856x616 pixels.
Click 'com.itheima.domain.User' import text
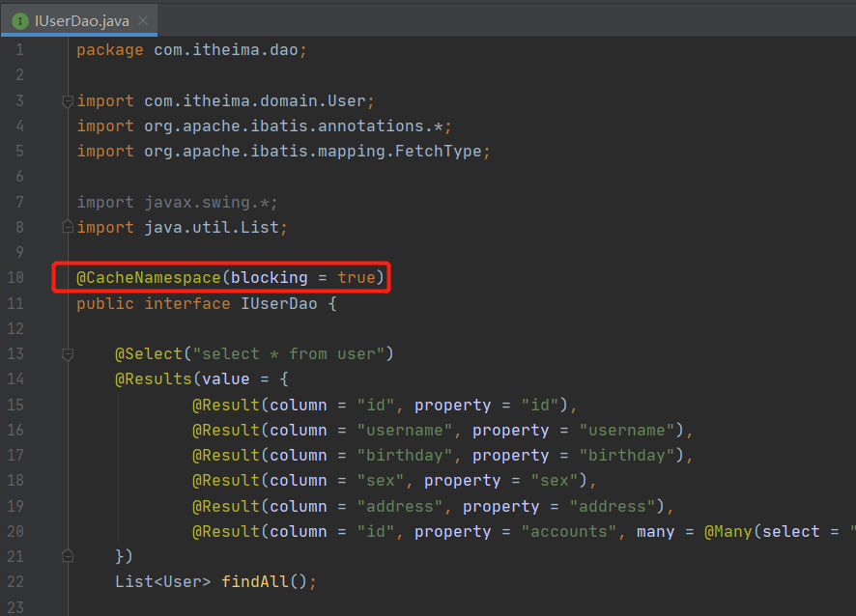click(254, 101)
